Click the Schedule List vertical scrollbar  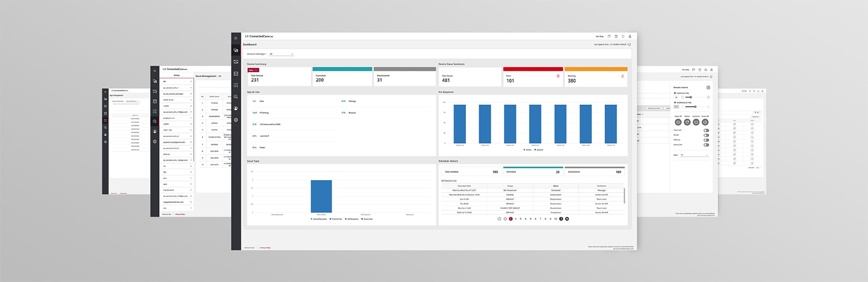[x=624, y=195]
